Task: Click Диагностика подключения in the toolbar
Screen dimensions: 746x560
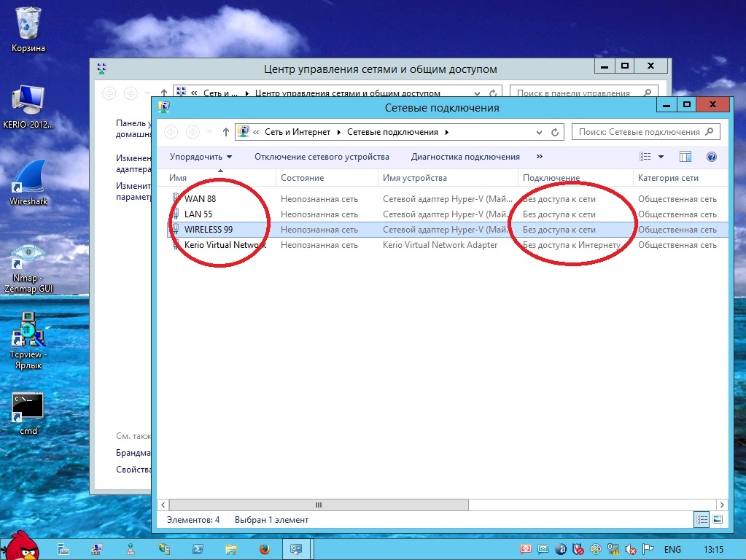Action: [465, 157]
